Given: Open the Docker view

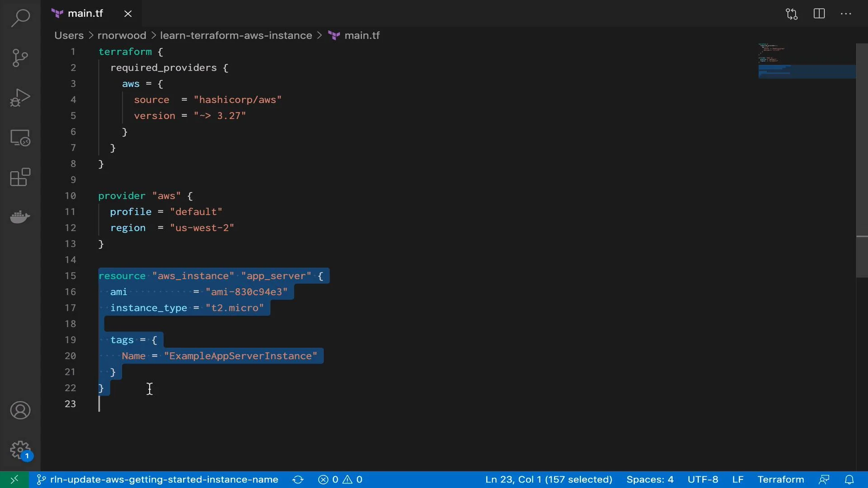Looking at the screenshot, I should click(20, 217).
